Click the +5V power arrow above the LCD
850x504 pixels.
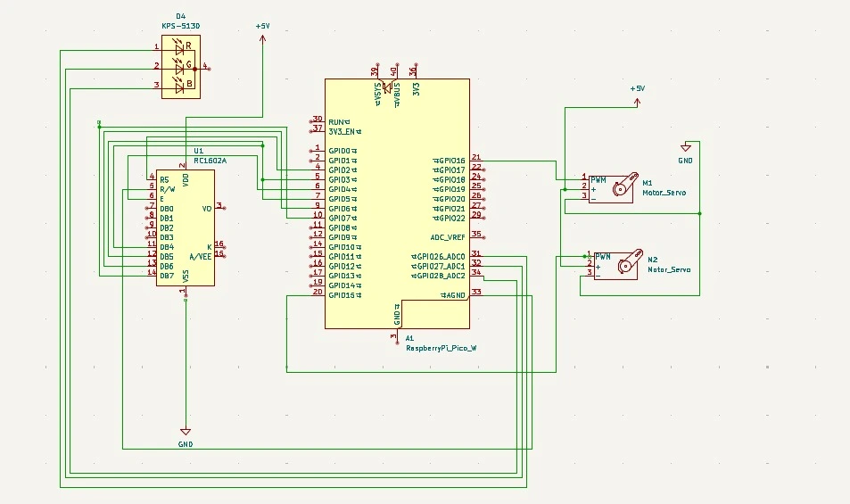coord(263,38)
